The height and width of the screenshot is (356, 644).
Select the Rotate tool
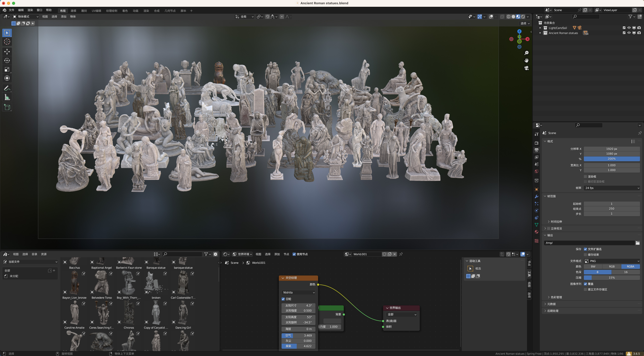click(x=7, y=60)
